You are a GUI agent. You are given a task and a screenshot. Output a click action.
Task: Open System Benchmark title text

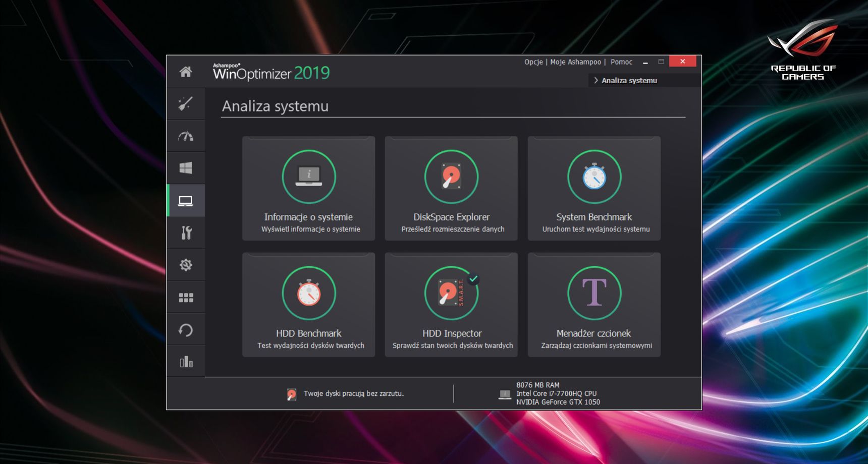(x=594, y=217)
